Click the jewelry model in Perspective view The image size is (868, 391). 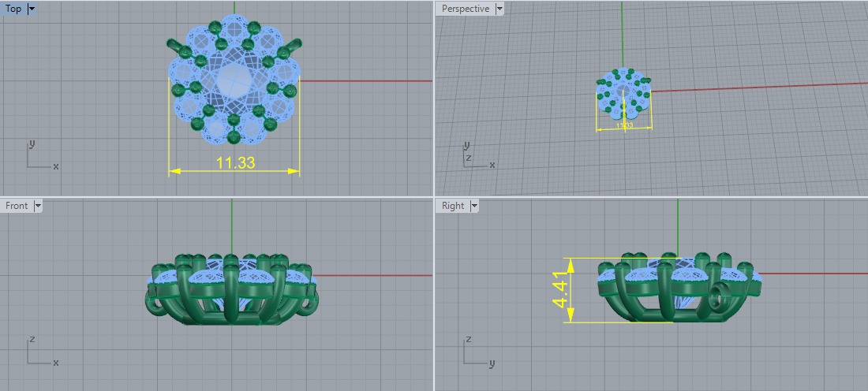click(x=623, y=93)
